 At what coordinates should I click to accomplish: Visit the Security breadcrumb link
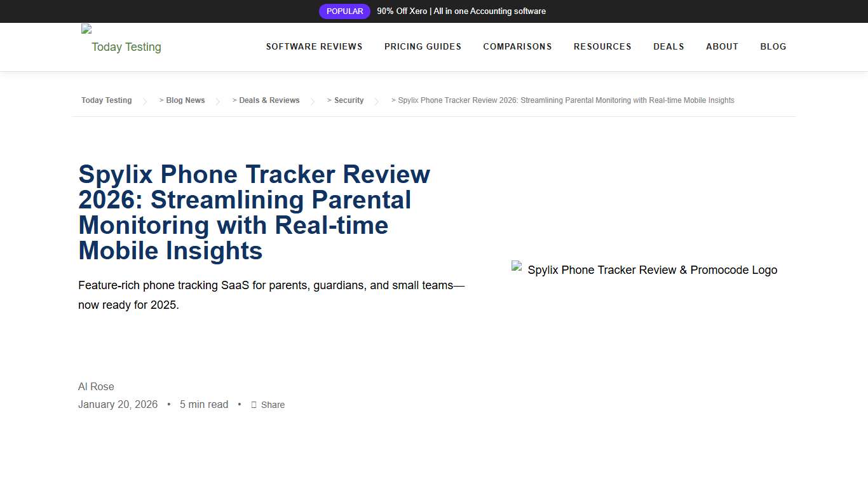(x=348, y=100)
